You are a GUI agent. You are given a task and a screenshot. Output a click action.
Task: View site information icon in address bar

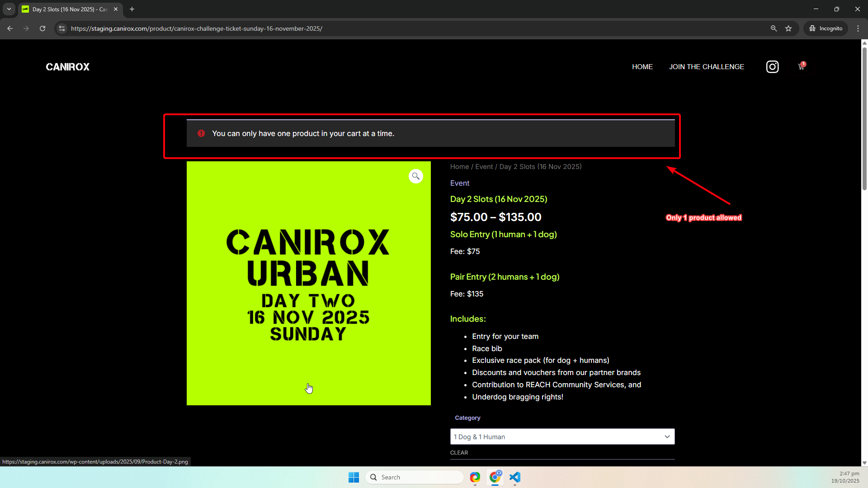pyautogui.click(x=62, y=28)
